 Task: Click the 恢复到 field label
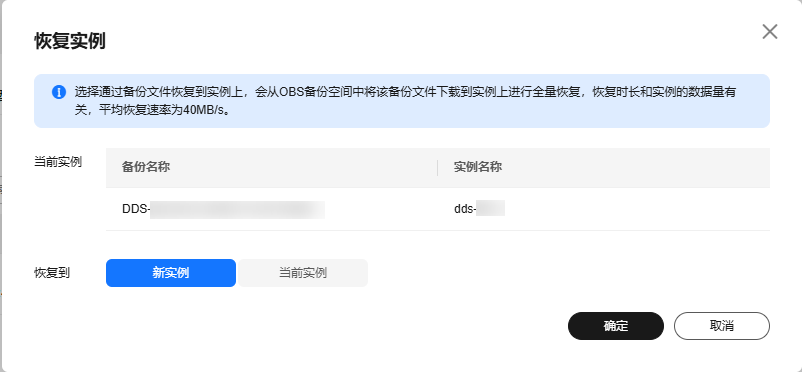coord(52,273)
